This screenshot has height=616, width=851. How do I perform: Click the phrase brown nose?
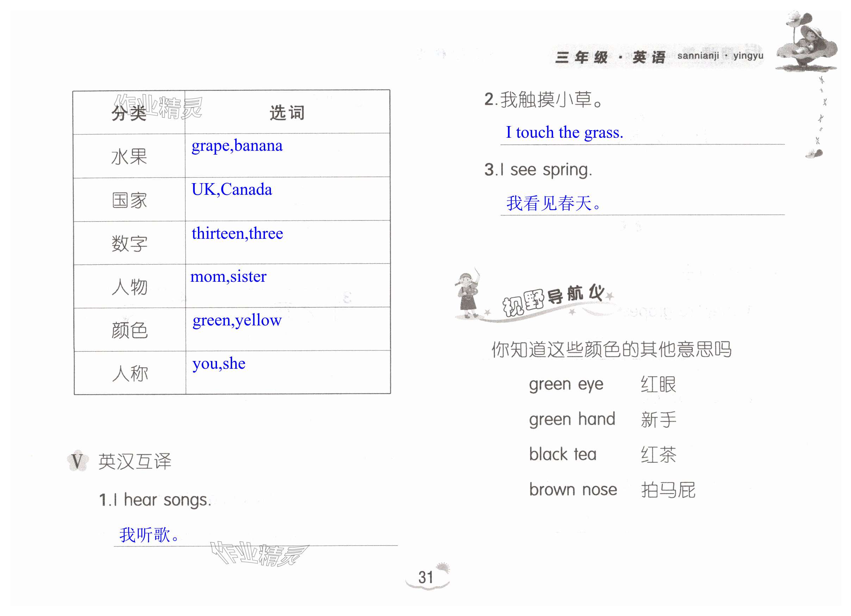(x=573, y=490)
